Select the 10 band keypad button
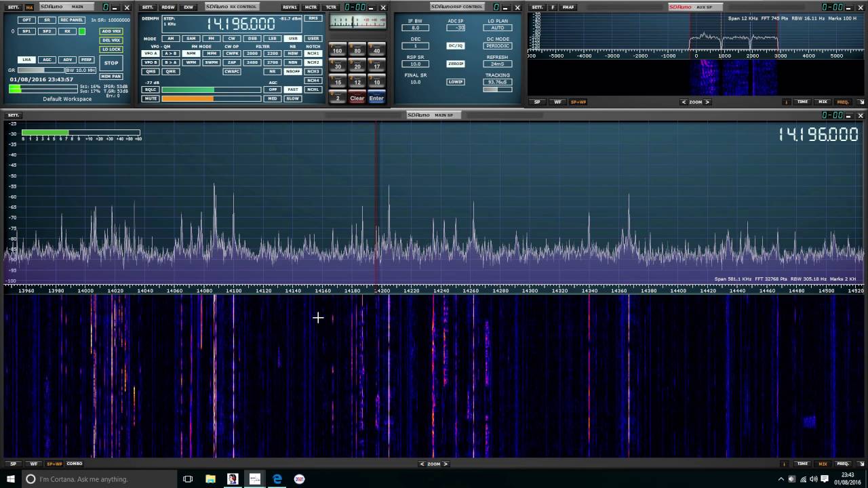Screen dimensions: 868x488 [376, 82]
